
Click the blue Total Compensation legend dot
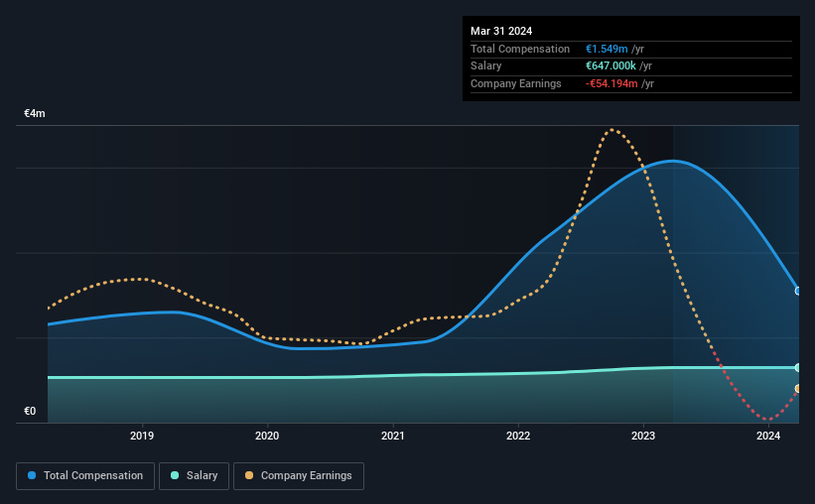(32, 475)
